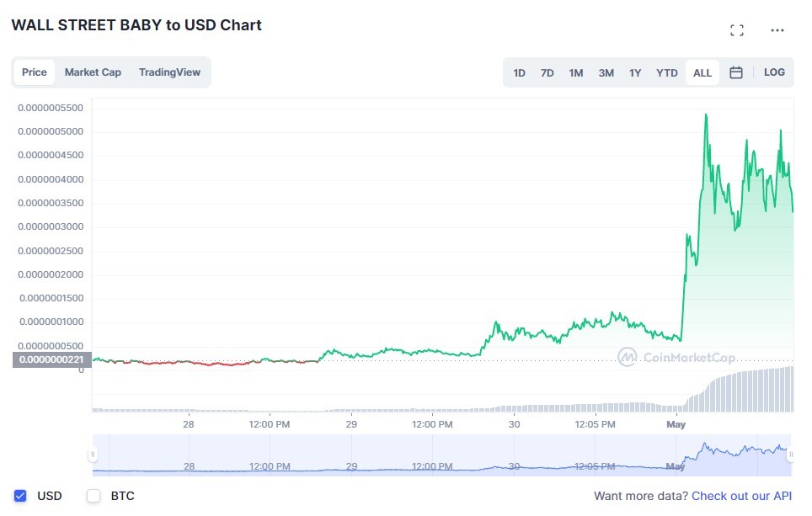Switch to the Market Cap tab
Viewport: 812px width, 516px height.
tap(93, 72)
